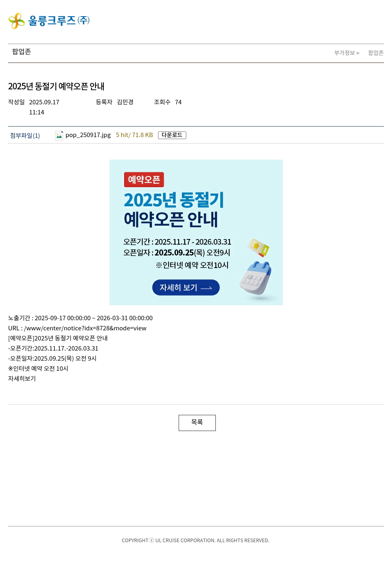Click the Ulleung Cruise flower logo icon
This screenshot has width=392, height=579.
pyautogui.click(x=17, y=21)
